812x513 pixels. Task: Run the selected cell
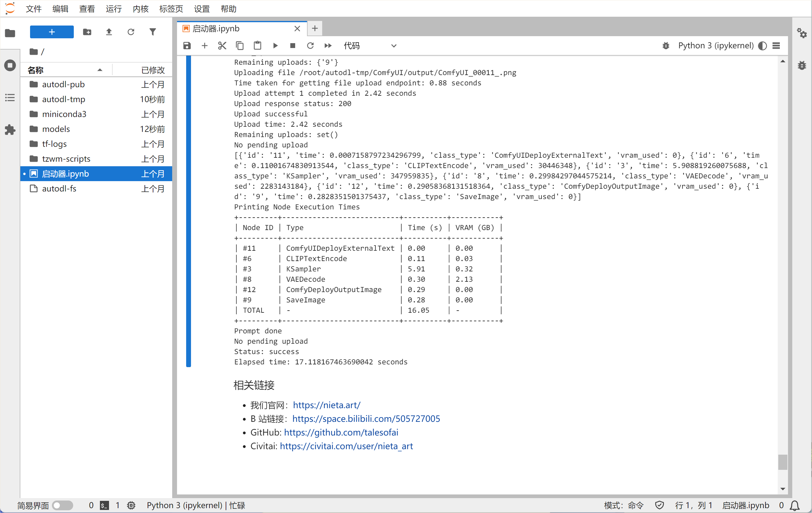(x=275, y=46)
